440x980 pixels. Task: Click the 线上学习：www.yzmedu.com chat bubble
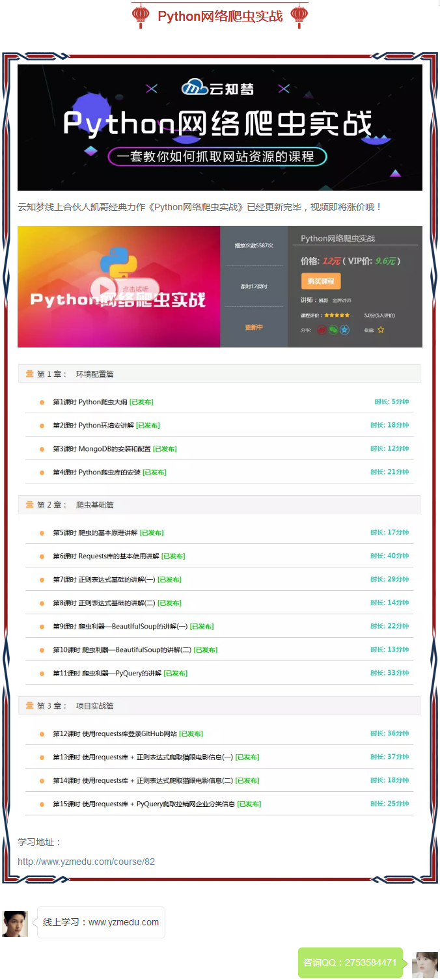(x=101, y=922)
